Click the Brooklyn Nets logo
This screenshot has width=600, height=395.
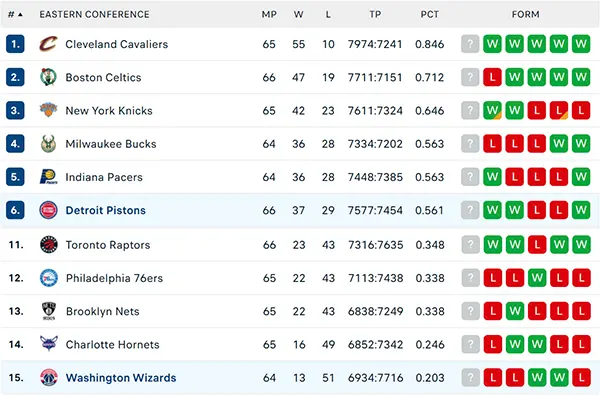(x=49, y=311)
